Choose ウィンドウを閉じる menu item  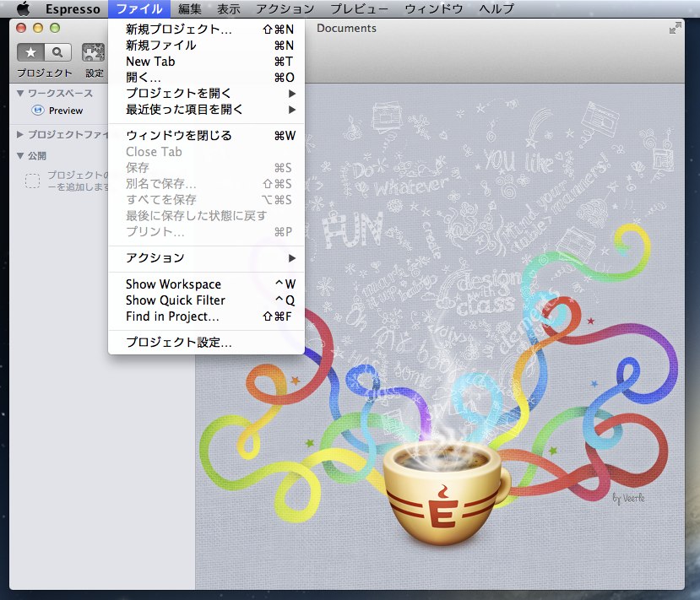coord(206,136)
